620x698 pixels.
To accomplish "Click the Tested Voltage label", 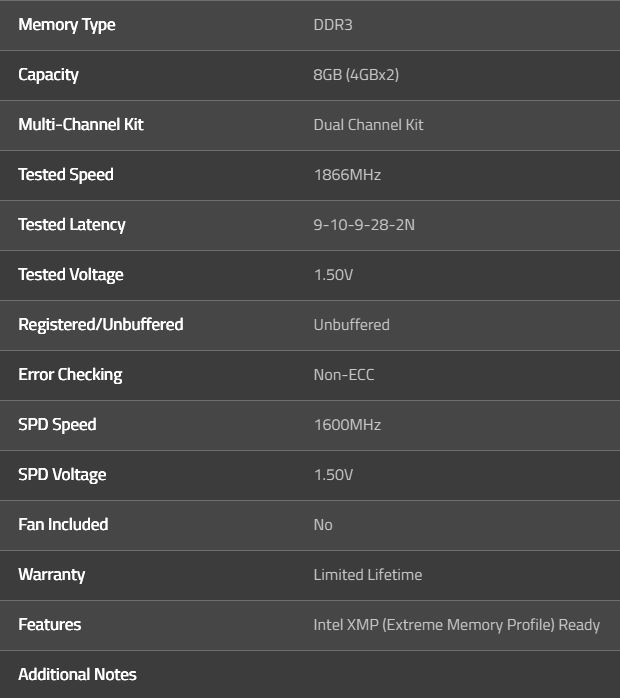I will tap(71, 275).
